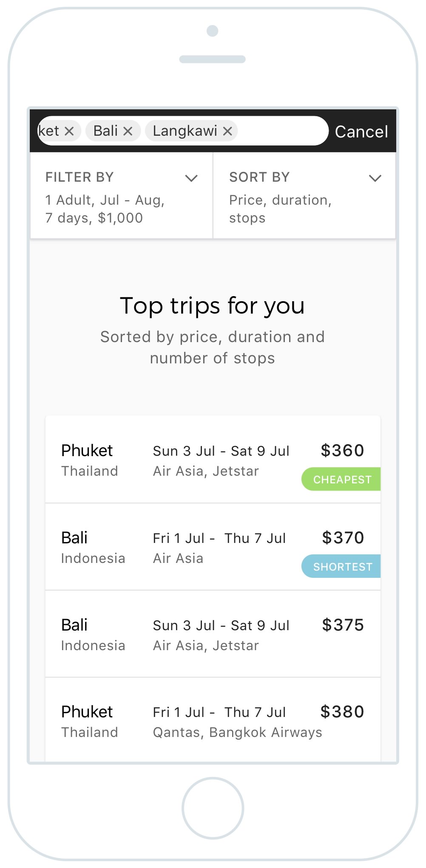Expand the Sort By chevron

[375, 178]
